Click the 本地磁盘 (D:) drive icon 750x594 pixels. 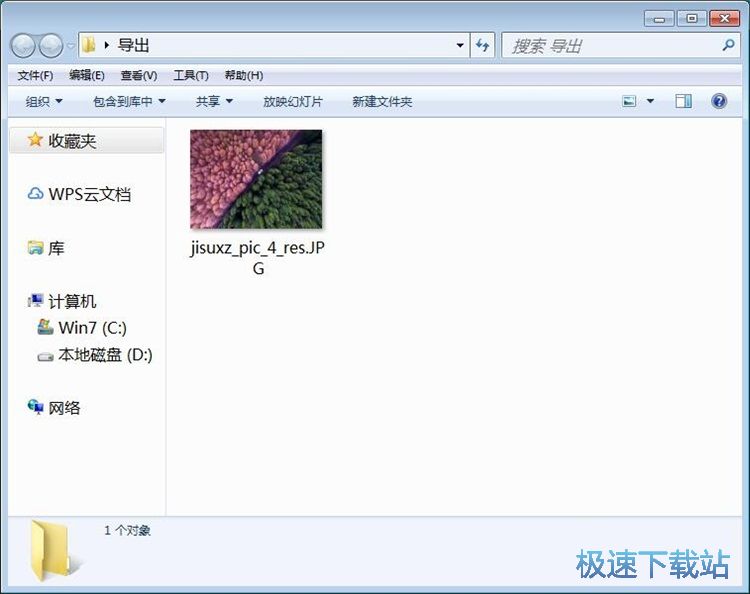(x=45, y=356)
